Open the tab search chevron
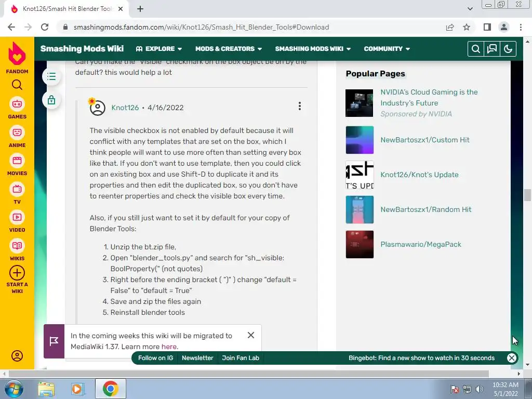Viewport: 532px width, 399px height. pos(470,9)
